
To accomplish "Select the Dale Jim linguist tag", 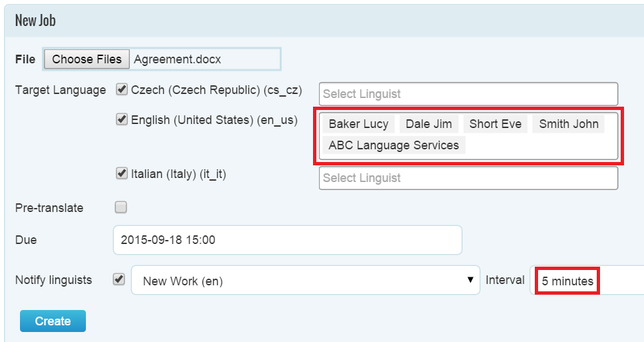I will (x=429, y=124).
